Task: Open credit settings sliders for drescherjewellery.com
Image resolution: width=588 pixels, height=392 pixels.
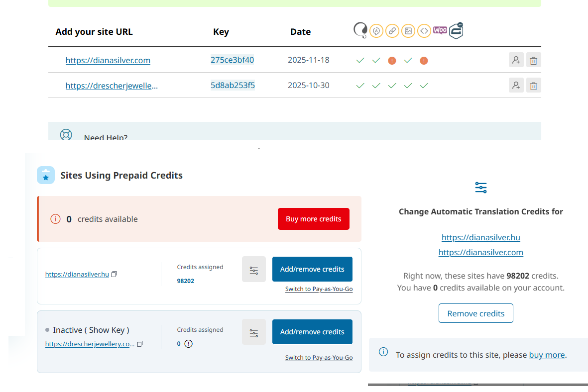Action: 254,332
